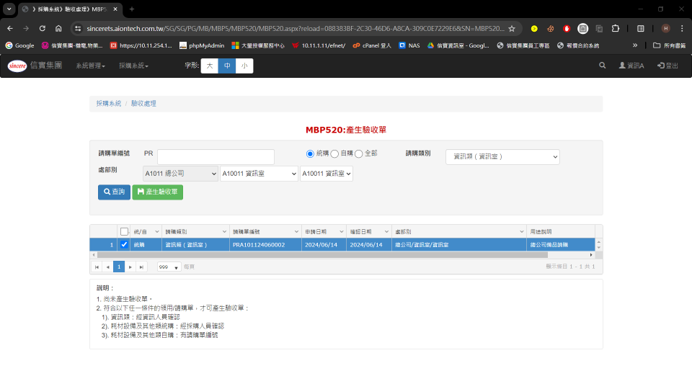Toggle the select-all checkbox in grid header
Image resolution: width=692 pixels, height=371 pixels.
tap(124, 232)
